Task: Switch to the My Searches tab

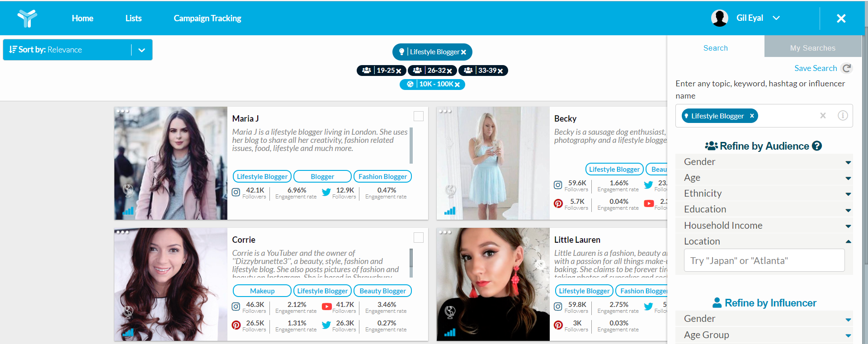Action: (x=812, y=48)
